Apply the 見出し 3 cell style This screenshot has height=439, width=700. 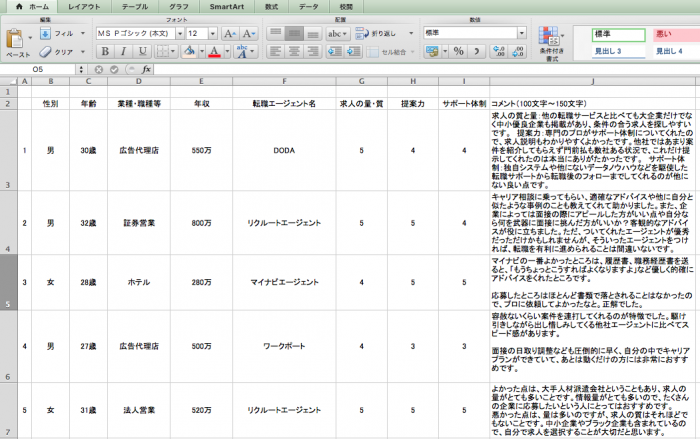(x=618, y=51)
